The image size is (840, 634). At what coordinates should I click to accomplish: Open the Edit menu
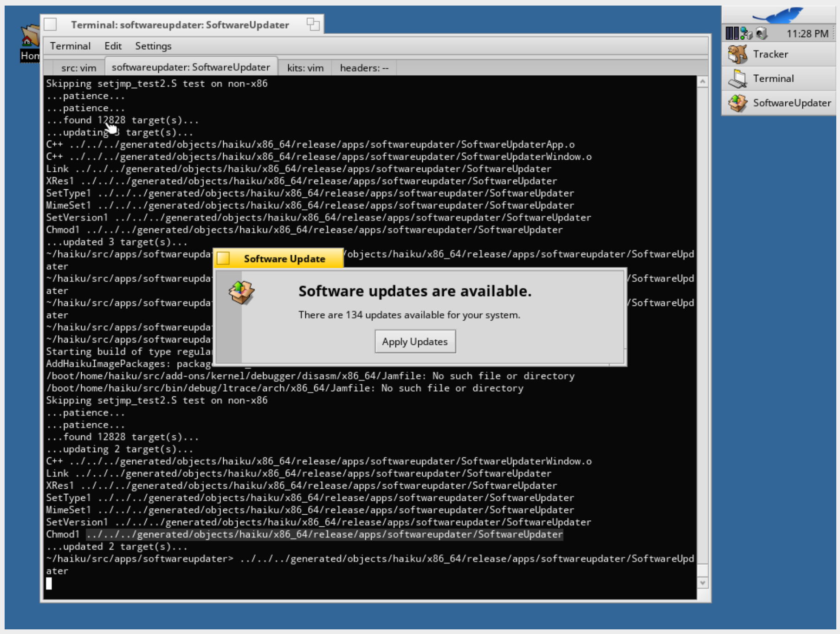[x=113, y=46]
